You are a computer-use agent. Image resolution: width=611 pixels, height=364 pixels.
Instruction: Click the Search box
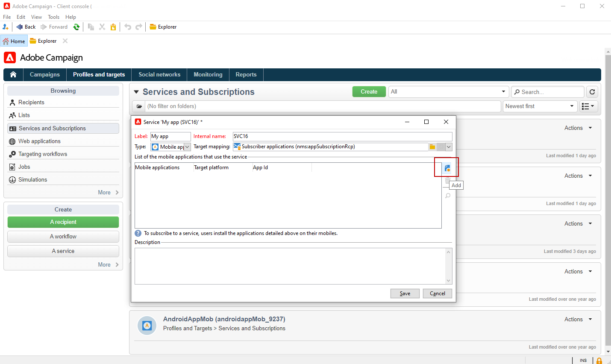[548, 92]
